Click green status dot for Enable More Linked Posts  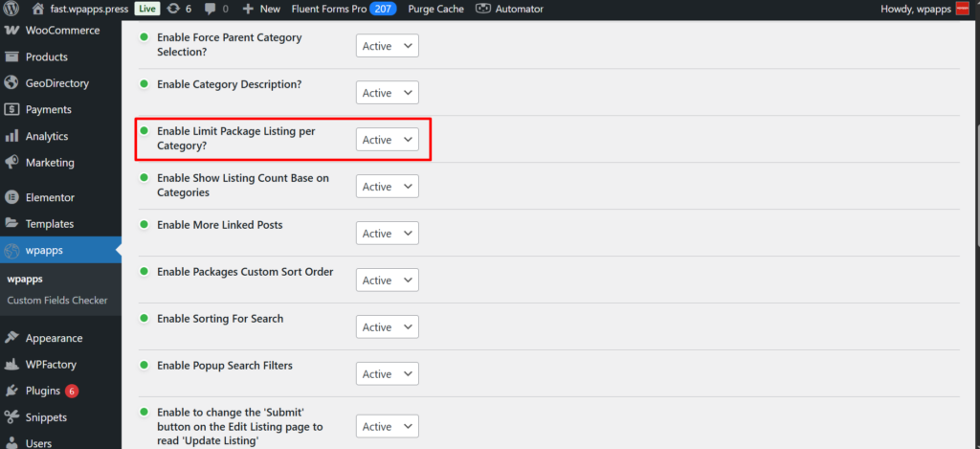coord(145,225)
